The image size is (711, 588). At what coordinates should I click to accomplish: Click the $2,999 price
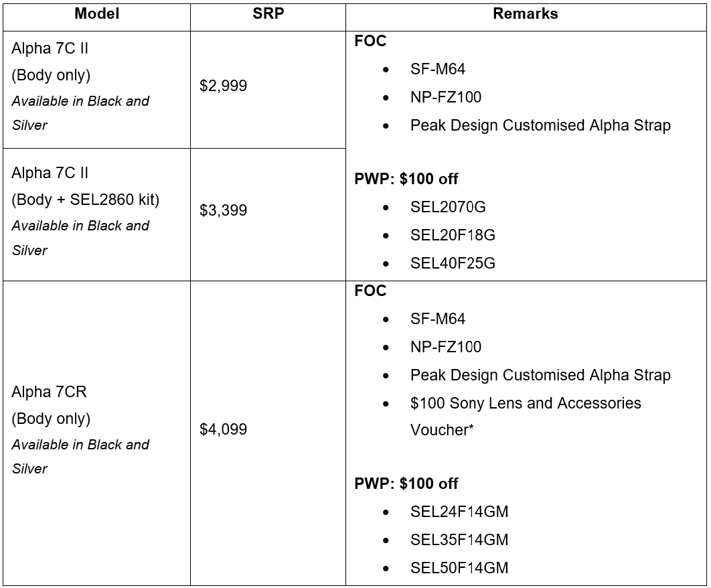click(x=223, y=86)
